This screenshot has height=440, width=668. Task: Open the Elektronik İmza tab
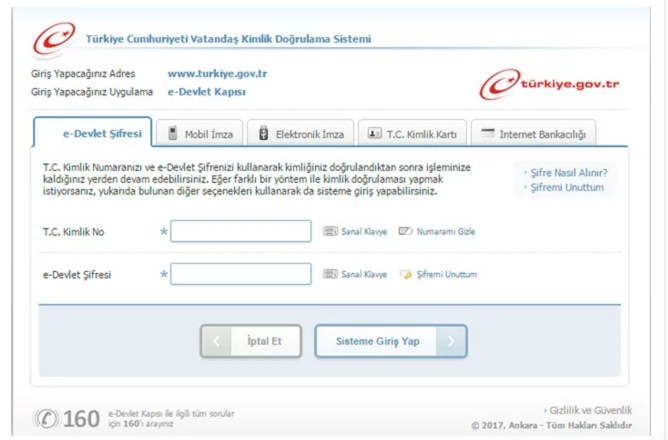tap(300, 133)
